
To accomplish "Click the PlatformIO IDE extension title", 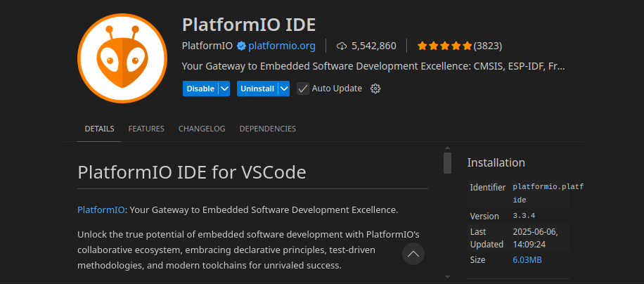I will [x=249, y=25].
